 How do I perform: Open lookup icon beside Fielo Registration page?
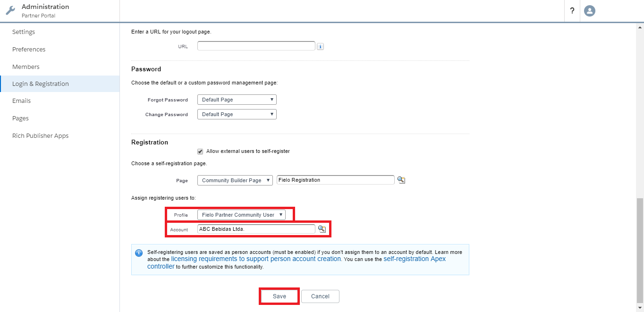tap(401, 180)
